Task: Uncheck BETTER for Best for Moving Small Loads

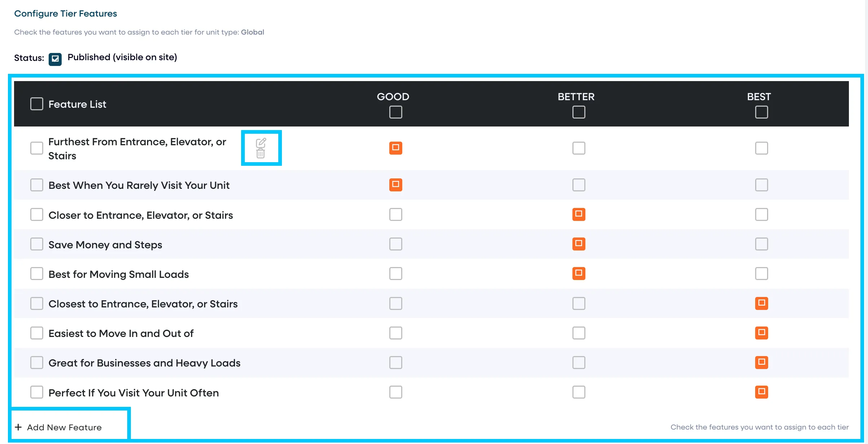Action: tap(579, 274)
